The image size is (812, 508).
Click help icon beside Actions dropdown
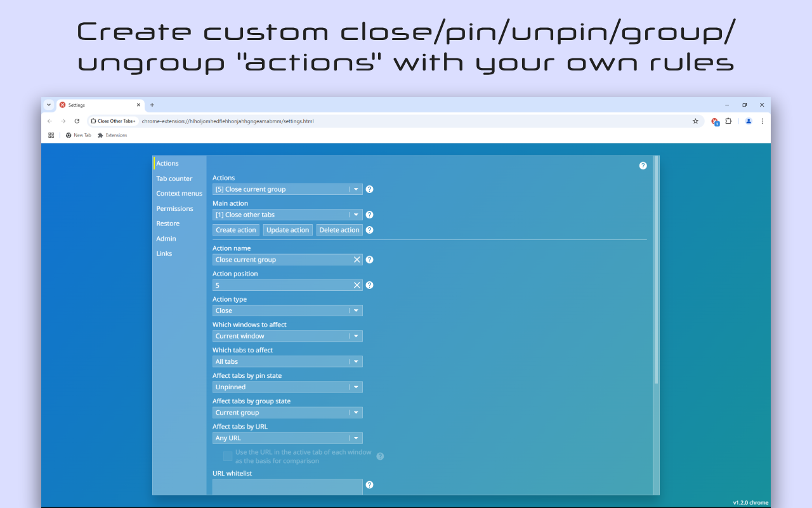(369, 189)
